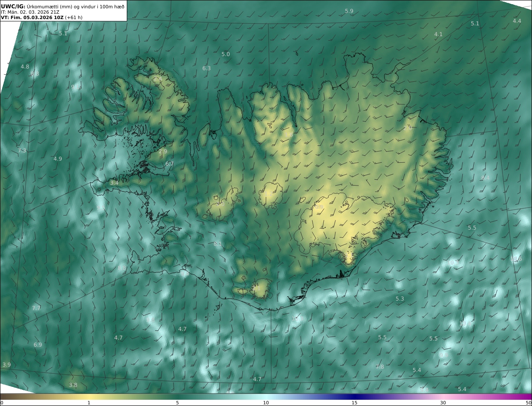This screenshot has width=532, height=406.
Task: Click the 7.8 value label
Action: [379, 367]
